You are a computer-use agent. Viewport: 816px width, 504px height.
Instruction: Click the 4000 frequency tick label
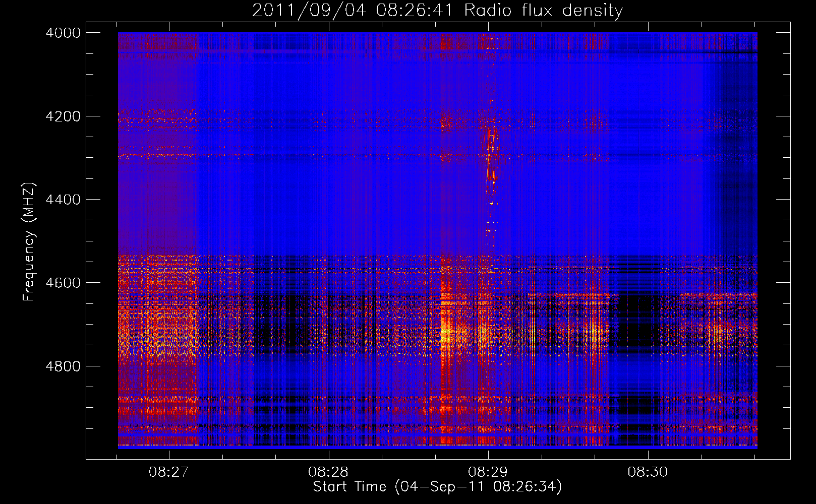tap(63, 33)
